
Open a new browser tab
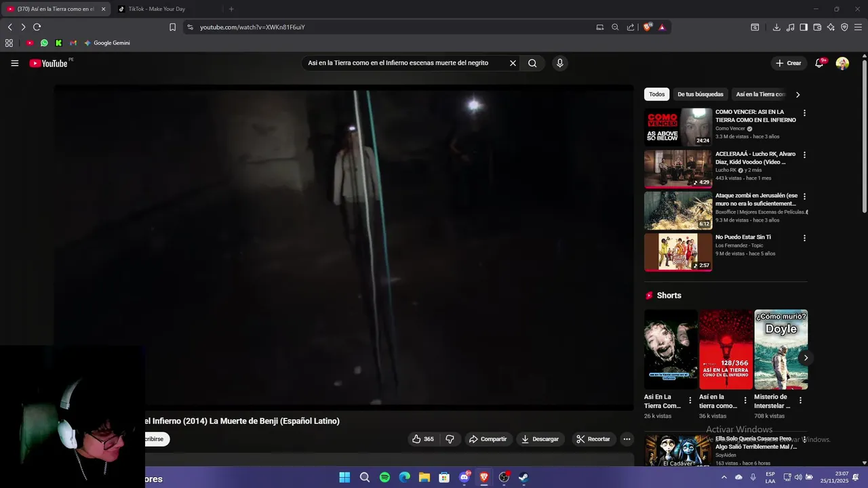click(x=231, y=9)
